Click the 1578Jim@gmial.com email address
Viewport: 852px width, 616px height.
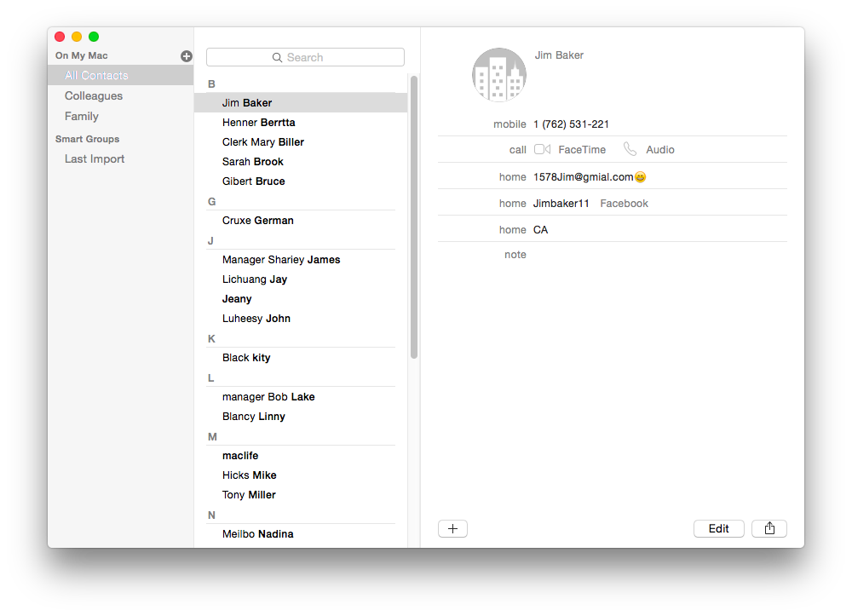point(583,177)
